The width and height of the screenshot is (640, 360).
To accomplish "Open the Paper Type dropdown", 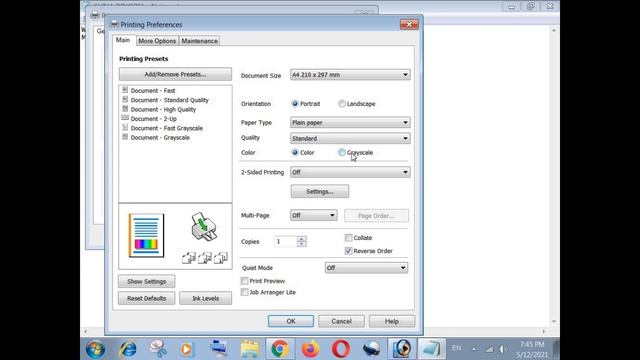I will tap(350, 122).
